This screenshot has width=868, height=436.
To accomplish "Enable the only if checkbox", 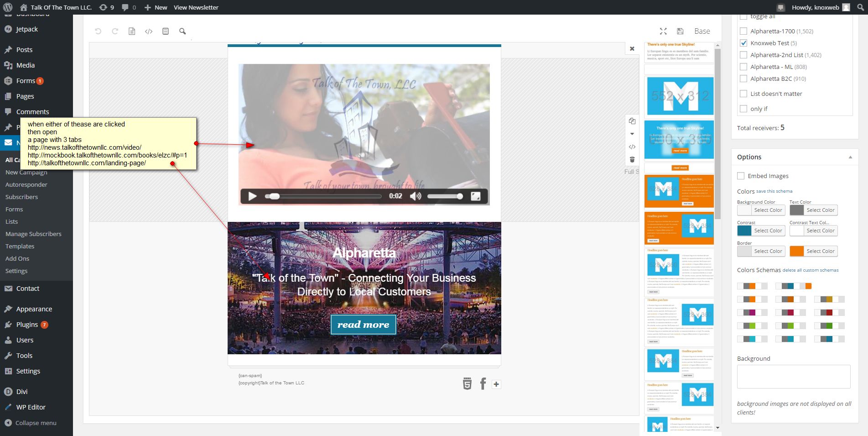I will 743,109.
